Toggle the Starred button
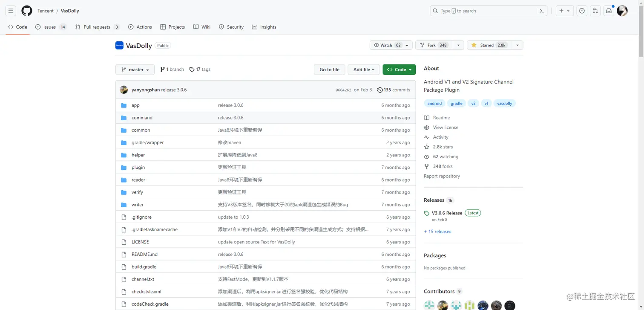The image size is (644, 310). 489,45
